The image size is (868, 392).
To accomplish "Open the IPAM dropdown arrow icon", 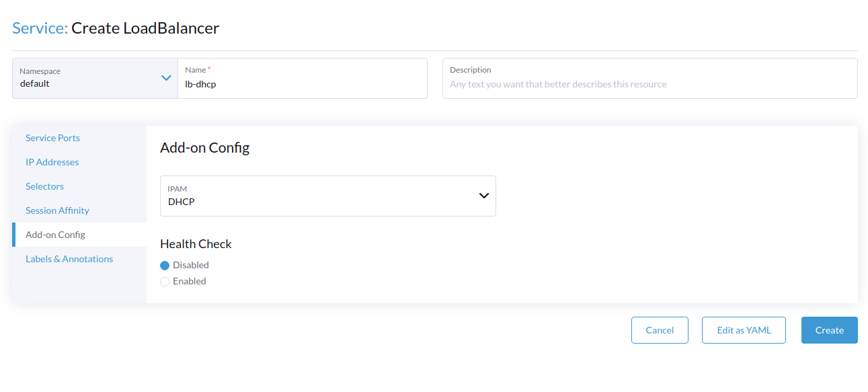I will [483, 195].
